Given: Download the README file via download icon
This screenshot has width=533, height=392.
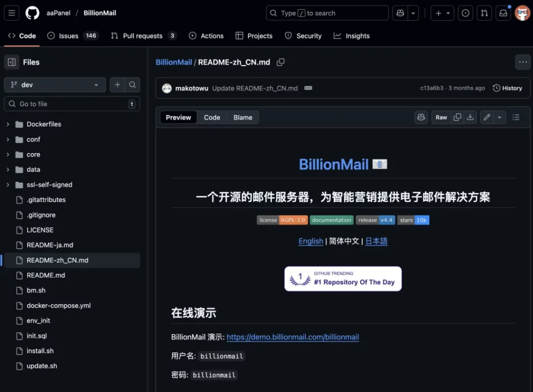Looking at the screenshot, I should (470, 117).
